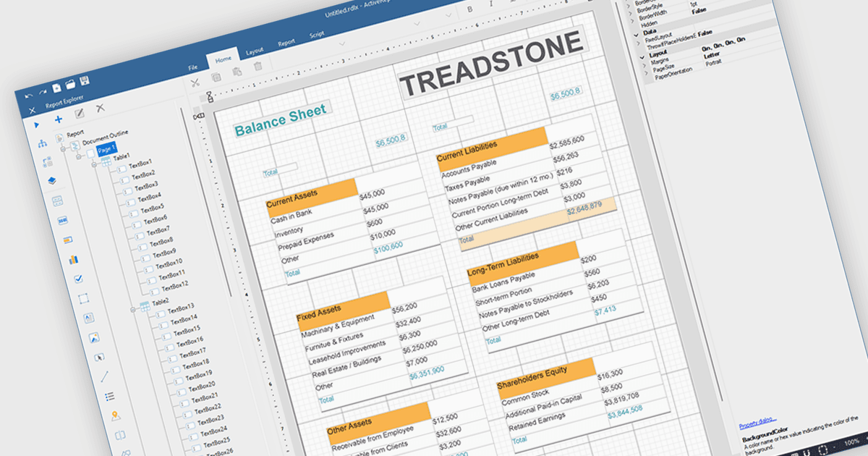Image resolution: width=868 pixels, height=456 pixels.
Task: Click the PageSize property value Letter
Action: [x=712, y=54]
